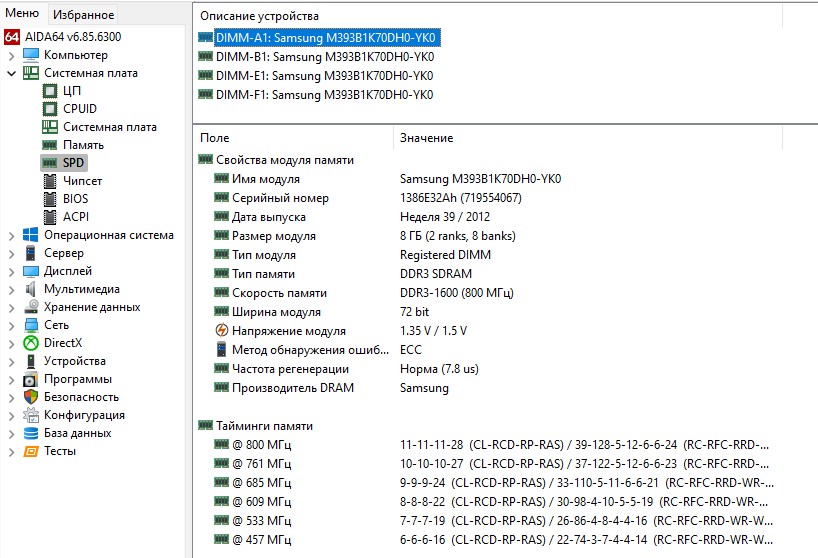Click the BIOS chip icon
The image size is (818, 558).
(x=50, y=199)
